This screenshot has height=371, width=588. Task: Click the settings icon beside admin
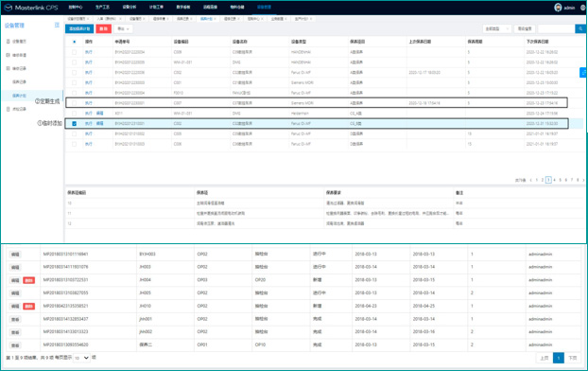click(582, 8)
